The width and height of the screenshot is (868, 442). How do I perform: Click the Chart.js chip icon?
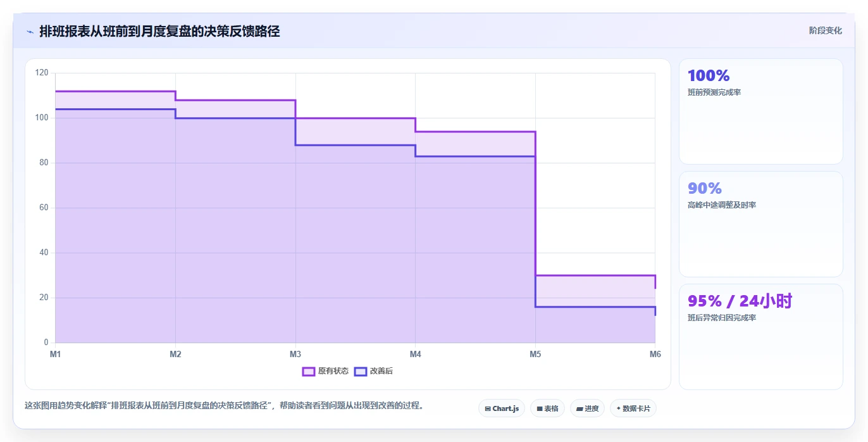488,409
